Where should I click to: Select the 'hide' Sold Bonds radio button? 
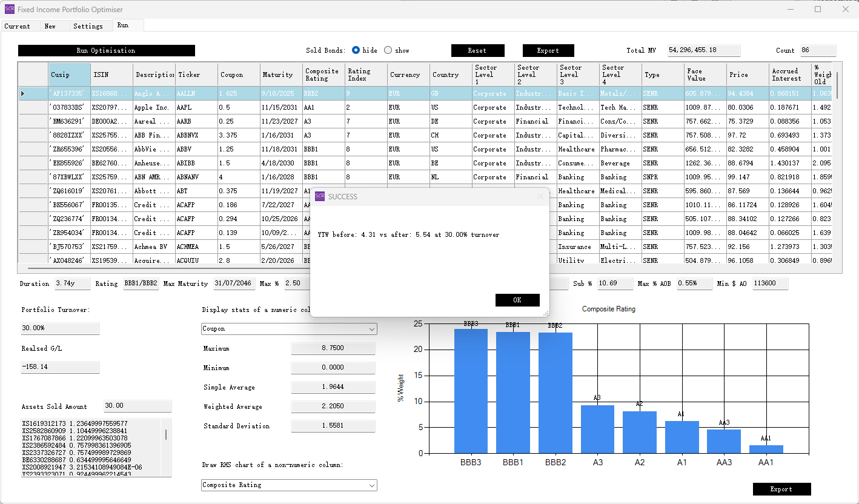tap(356, 50)
